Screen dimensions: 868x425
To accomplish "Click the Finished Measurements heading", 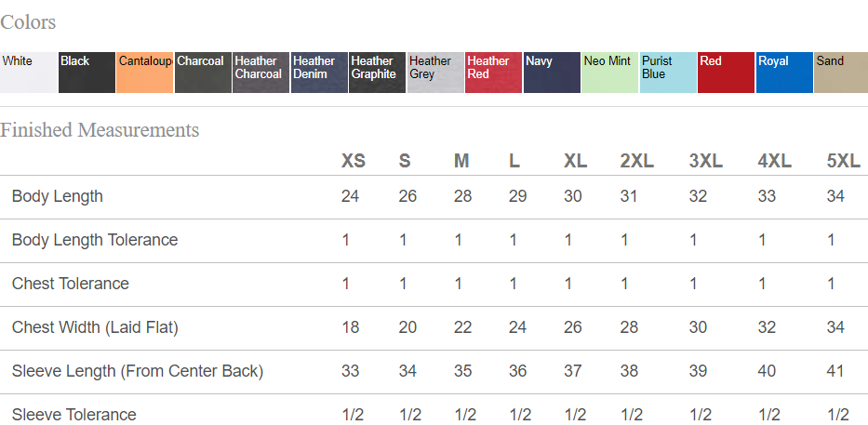I will click(x=100, y=130).
